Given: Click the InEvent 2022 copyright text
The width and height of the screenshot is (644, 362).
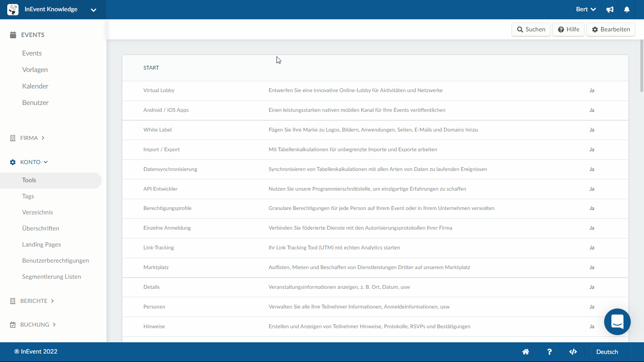Looking at the screenshot, I should (x=36, y=352).
